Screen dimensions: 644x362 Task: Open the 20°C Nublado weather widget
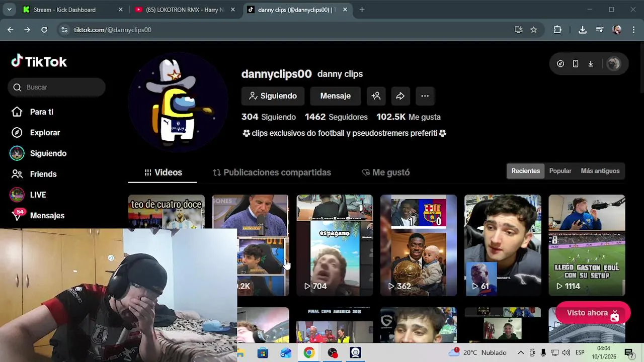click(x=477, y=353)
